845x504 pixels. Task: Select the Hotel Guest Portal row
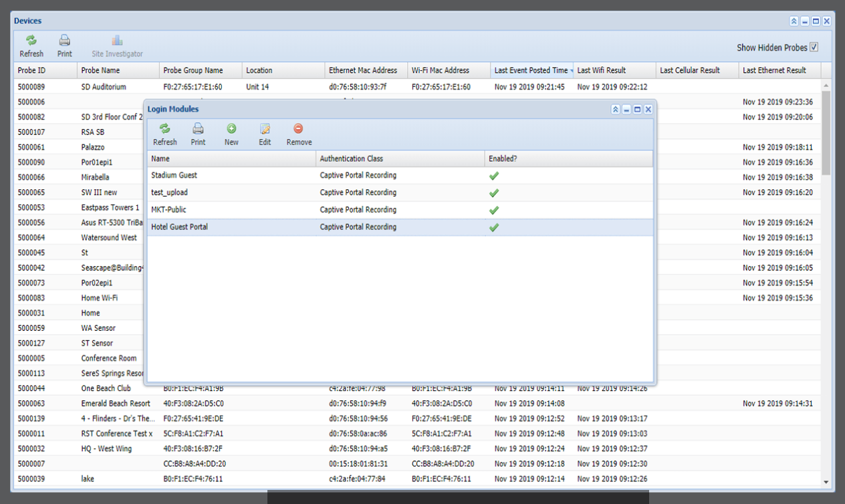tap(400, 227)
